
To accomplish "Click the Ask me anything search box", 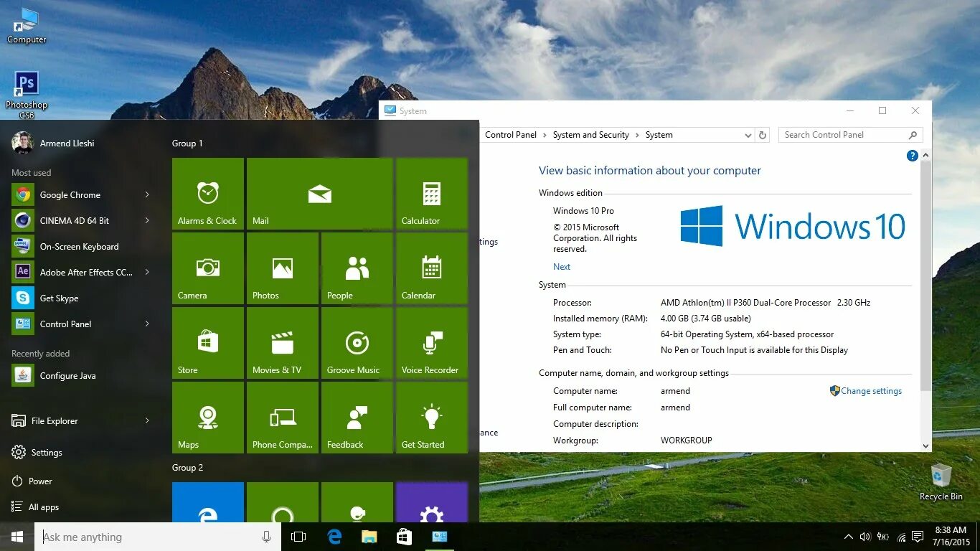I will pos(158,537).
